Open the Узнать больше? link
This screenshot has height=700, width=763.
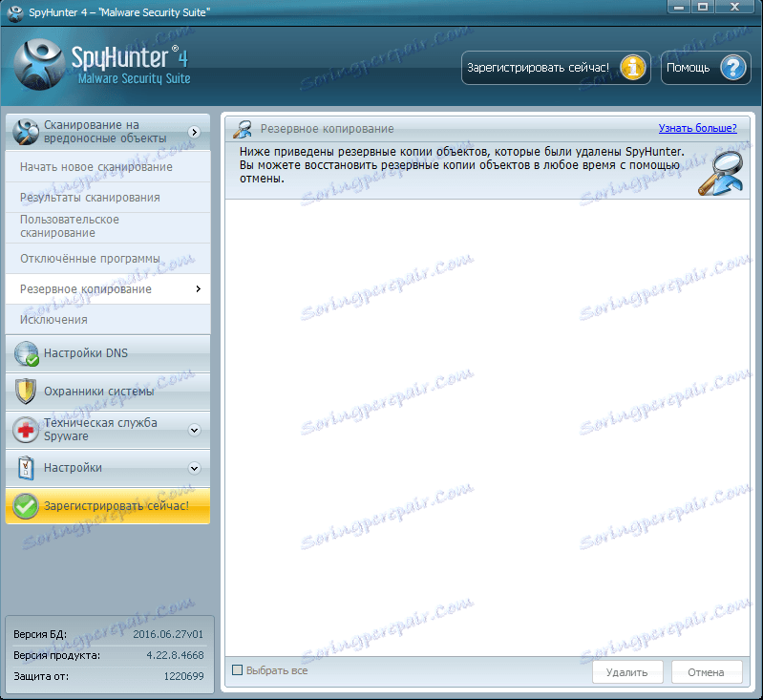click(697, 128)
